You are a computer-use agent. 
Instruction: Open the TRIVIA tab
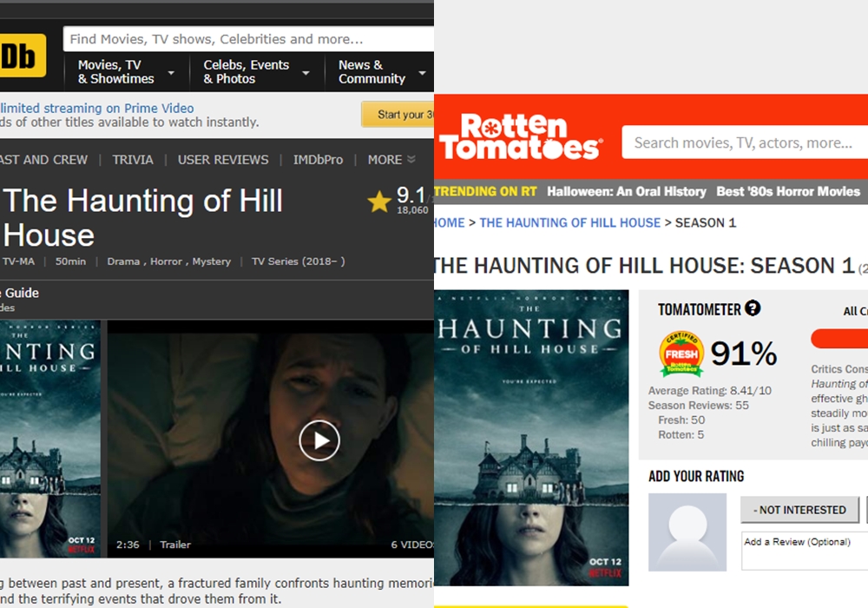tap(133, 160)
